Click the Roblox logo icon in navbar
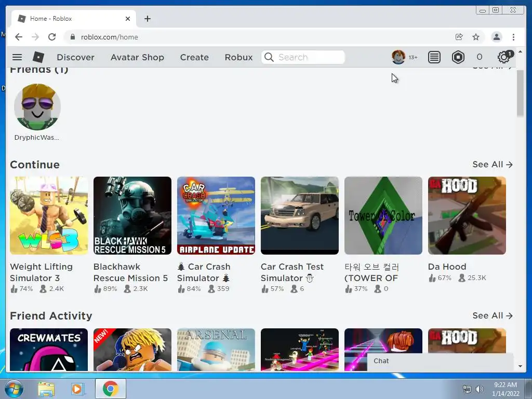The height and width of the screenshot is (399, 532). (x=38, y=57)
